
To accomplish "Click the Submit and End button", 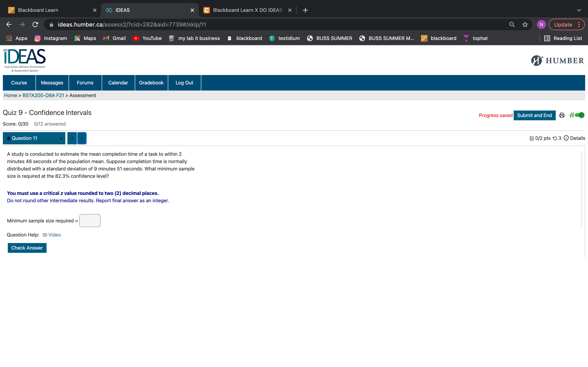I will (x=534, y=115).
